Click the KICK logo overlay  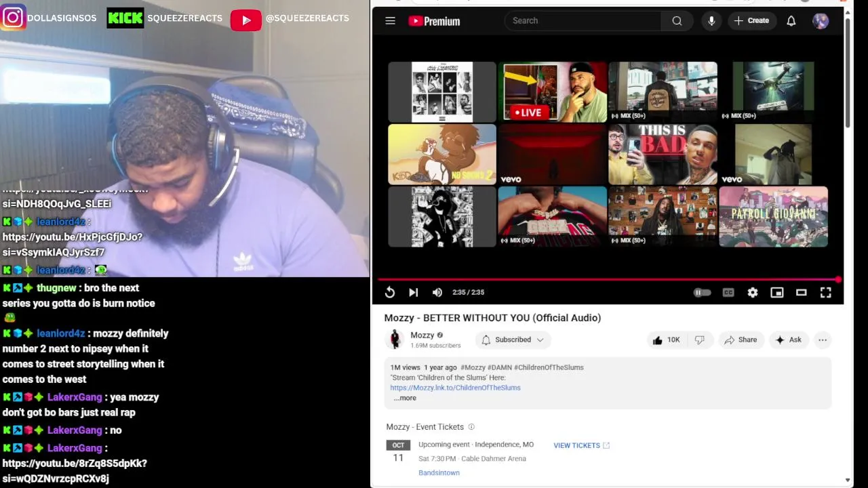tap(125, 18)
